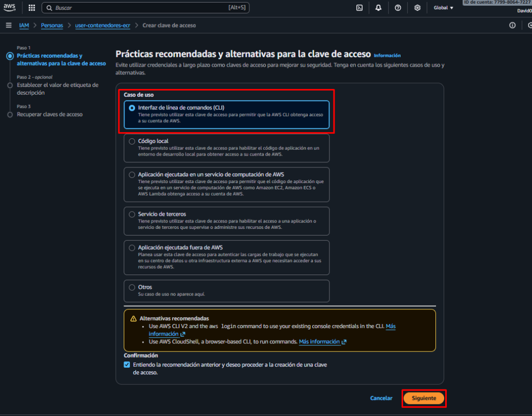
Task: Open the Información link beside the title
Action: [387, 55]
